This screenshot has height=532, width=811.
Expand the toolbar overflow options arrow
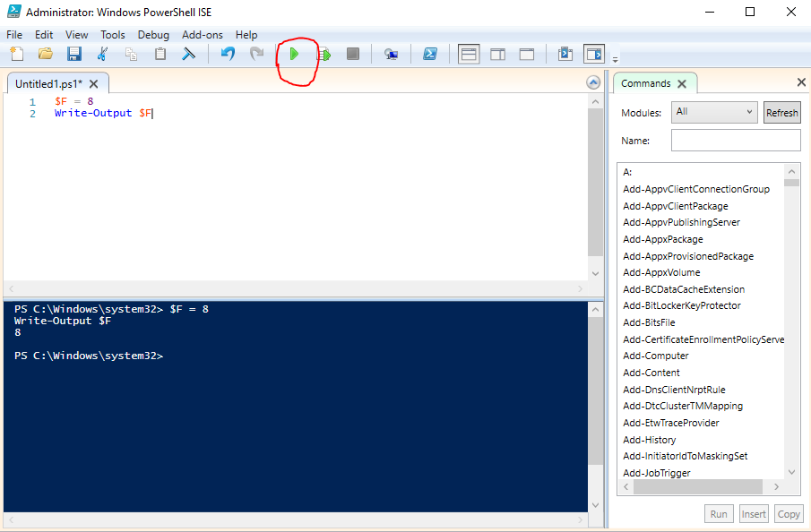pyautogui.click(x=615, y=59)
